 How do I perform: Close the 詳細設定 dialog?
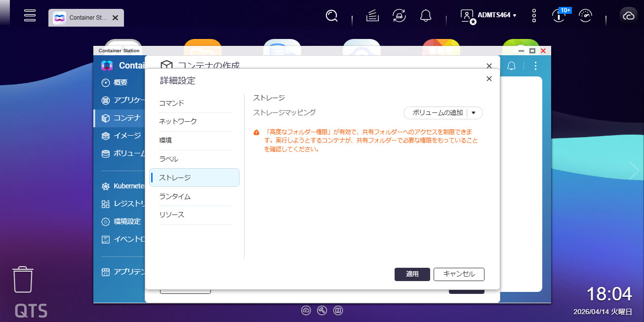pos(489,79)
